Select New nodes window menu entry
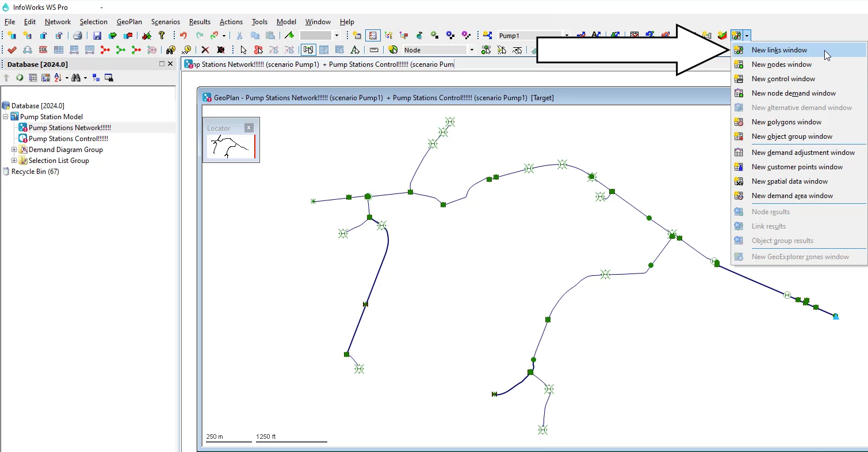Viewport: 868px width, 452px height. 798,64
